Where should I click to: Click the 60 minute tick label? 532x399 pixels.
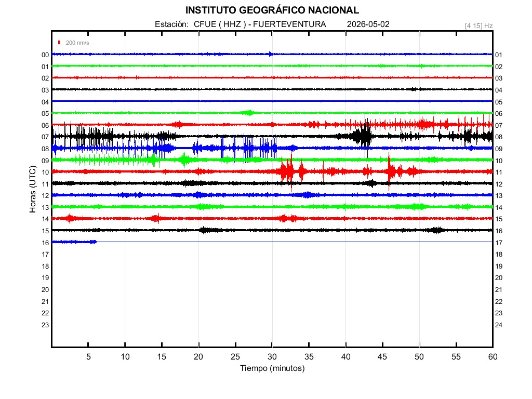pos(493,356)
